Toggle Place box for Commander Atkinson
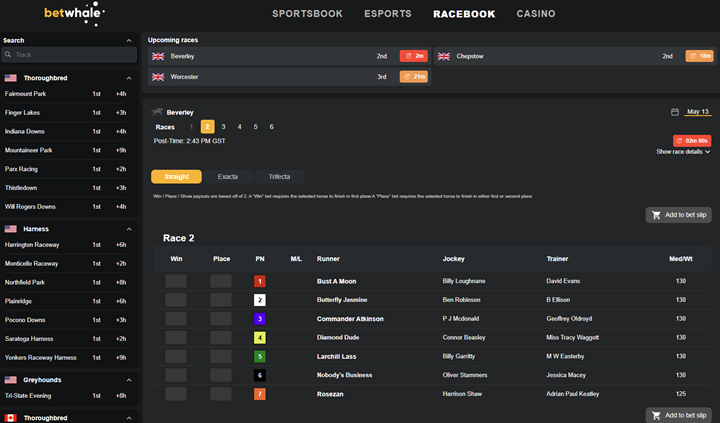720x423 pixels. click(221, 319)
